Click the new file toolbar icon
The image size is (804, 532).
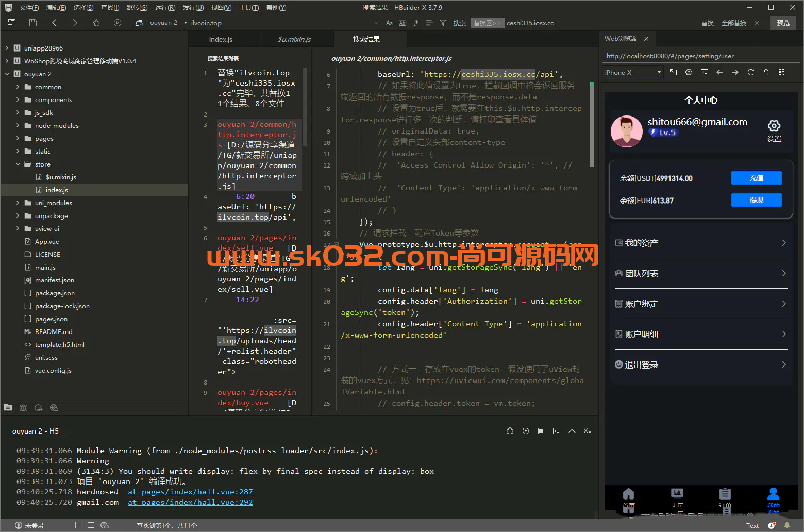pyautogui.click(x=12, y=23)
